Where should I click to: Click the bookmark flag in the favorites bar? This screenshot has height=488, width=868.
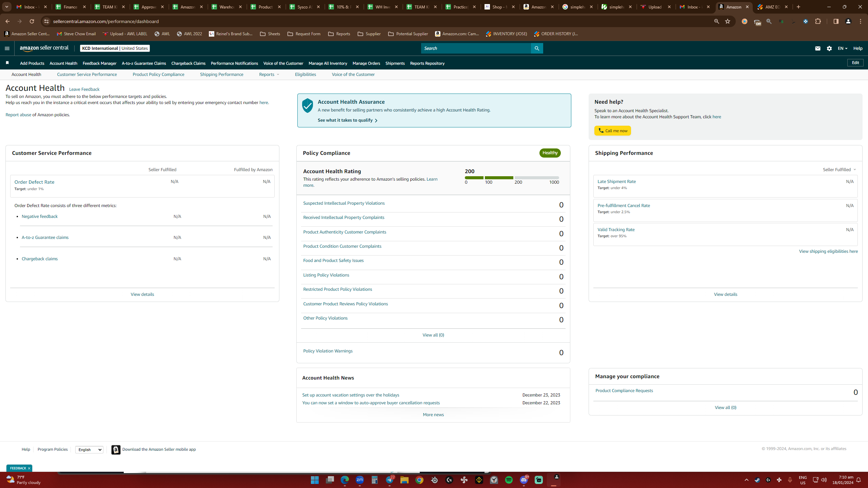[x=7, y=63]
